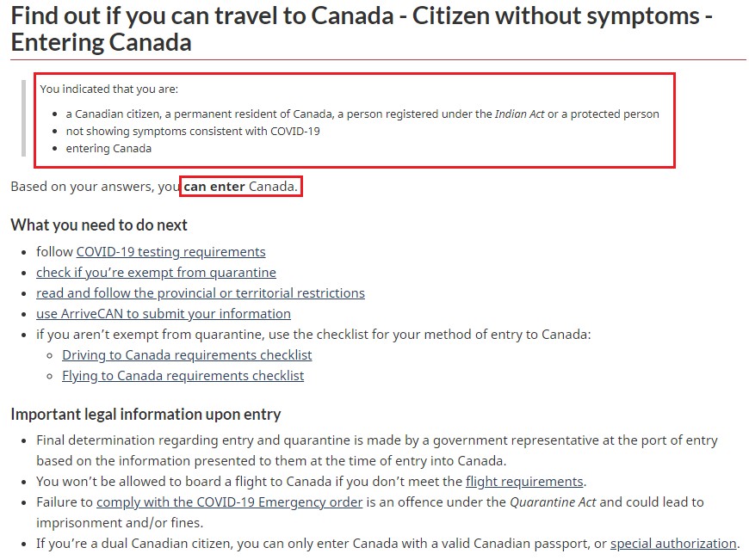The height and width of the screenshot is (560, 749).
Task: Click the special authorization link
Action: tap(673, 544)
